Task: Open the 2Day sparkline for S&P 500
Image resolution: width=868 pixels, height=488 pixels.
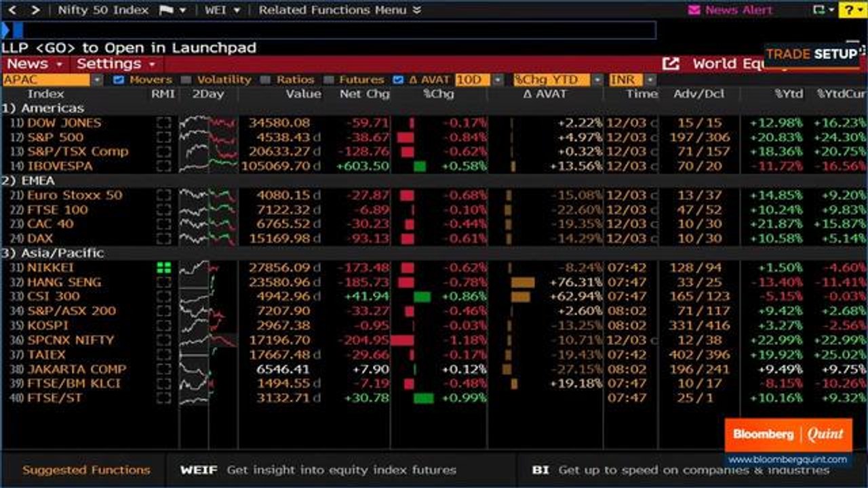Action: click(x=208, y=138)
